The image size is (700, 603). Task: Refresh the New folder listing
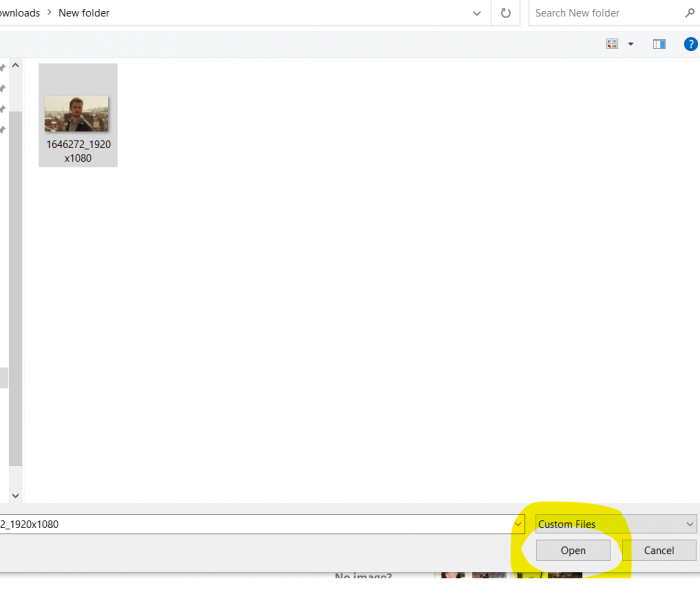(x=505, y=13)
